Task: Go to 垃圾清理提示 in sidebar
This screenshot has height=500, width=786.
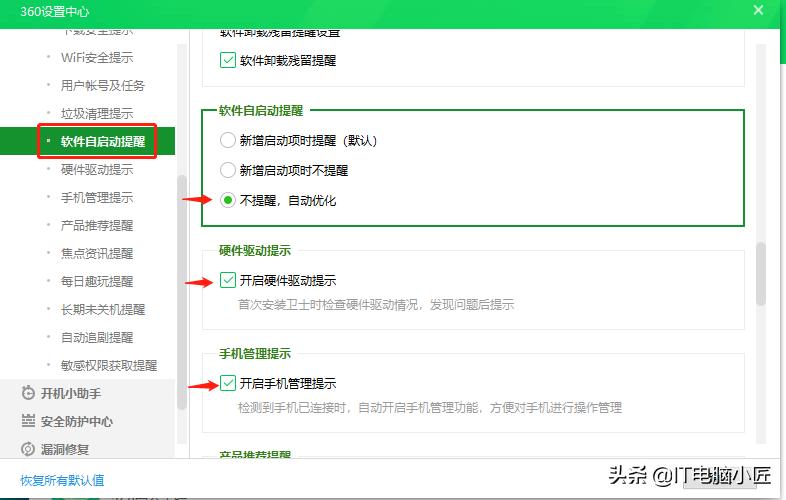Action: (x=97, y=114)
